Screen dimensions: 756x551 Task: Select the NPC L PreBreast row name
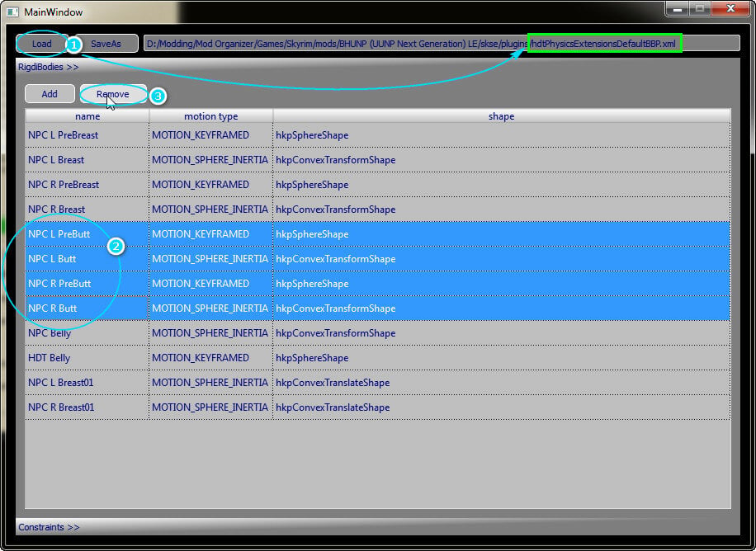(87, 135)
